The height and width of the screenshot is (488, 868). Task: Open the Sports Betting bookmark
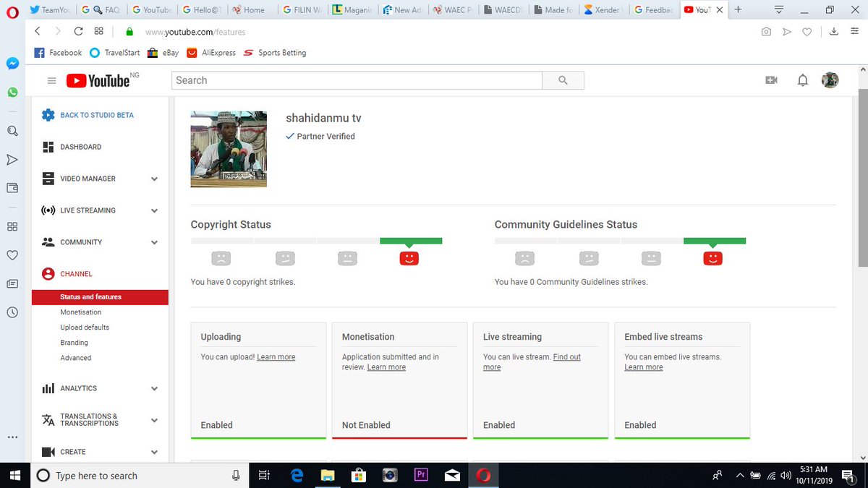[274, 53]
